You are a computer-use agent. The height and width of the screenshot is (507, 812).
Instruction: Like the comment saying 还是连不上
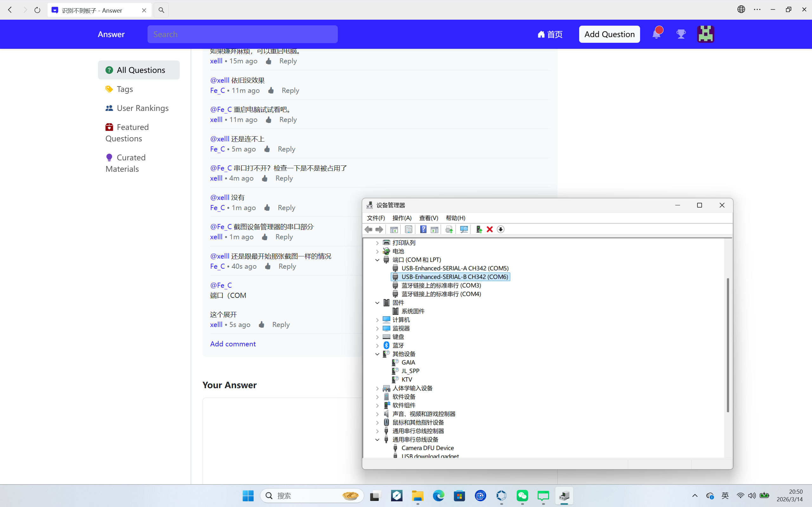[267, 149]
